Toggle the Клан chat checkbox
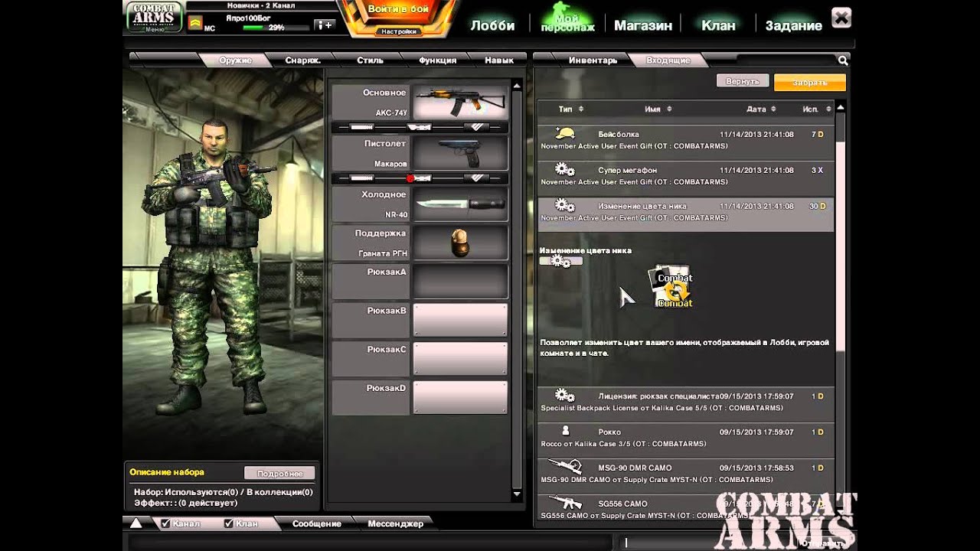The width and height of the screenshot is (980, 551). coord(228,523)
